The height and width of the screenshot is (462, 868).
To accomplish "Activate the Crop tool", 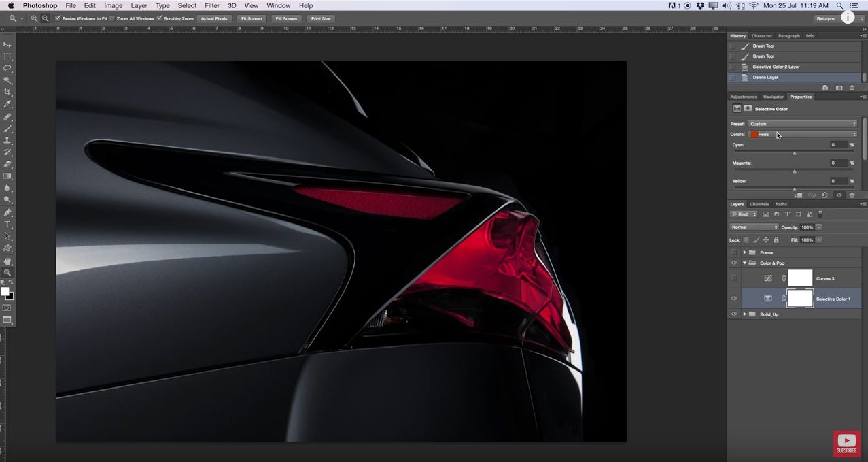I will coord(8,92).
